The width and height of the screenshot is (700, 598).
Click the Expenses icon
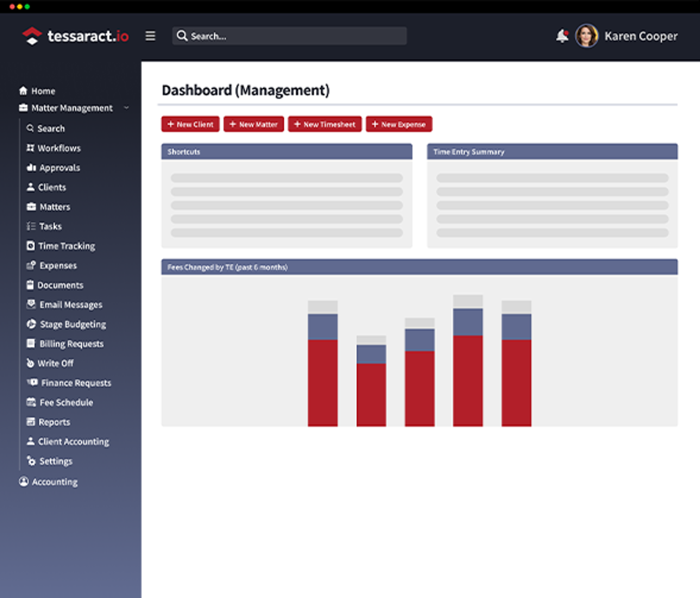(31, 265)
